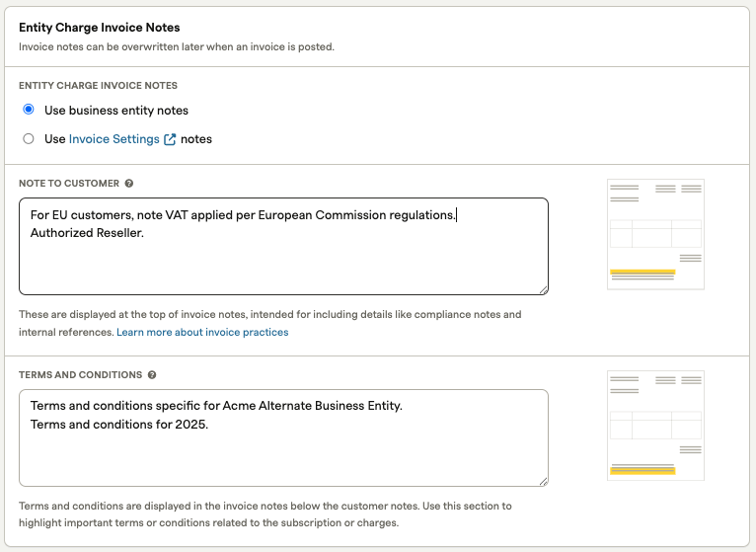Choose the "Use Invoice Settings notes" radio option
Screen dimensions: 756x552
click(29, 139)
